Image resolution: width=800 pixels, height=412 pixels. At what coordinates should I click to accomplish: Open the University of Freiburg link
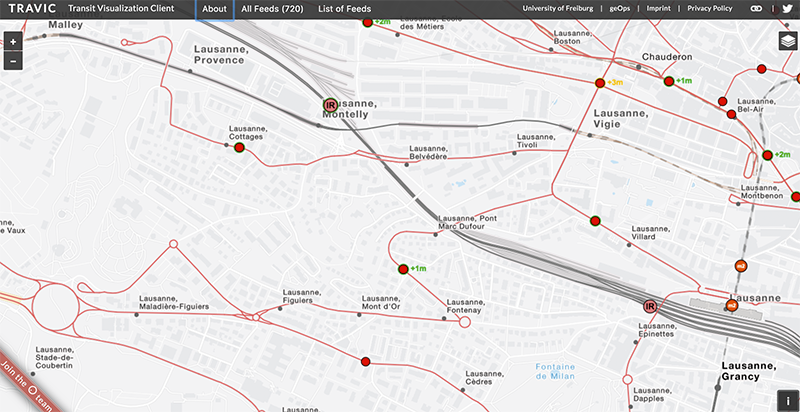(x=556, y=9)
